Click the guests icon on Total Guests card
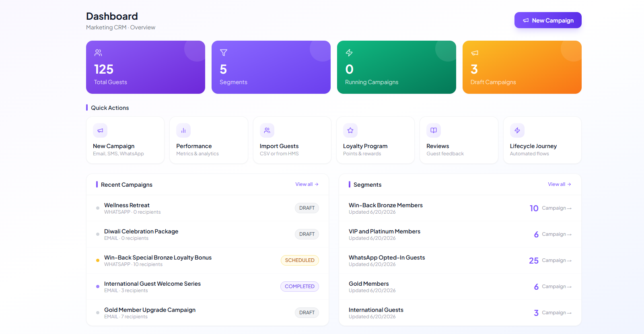The width and height of the screenshot is (644, 334). tap(98, 53)
